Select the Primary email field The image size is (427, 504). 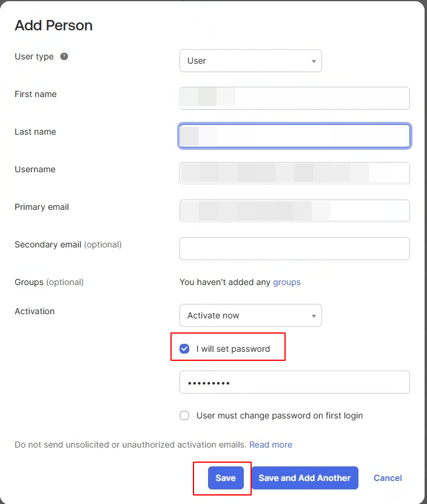295,211
